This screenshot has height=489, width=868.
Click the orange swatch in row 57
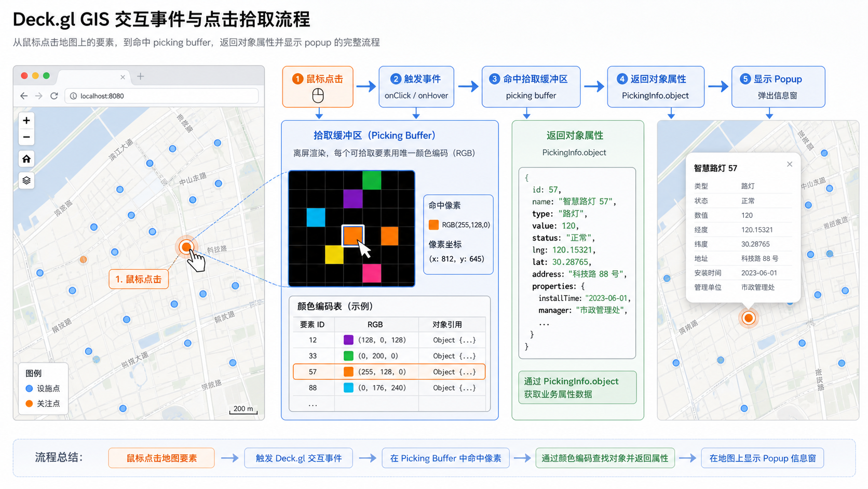[348, 372]
